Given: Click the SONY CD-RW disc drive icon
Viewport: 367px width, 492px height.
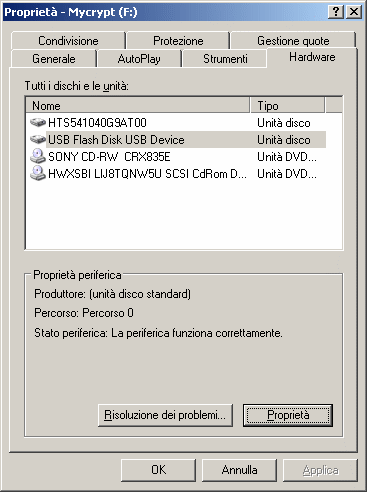Looking at the screenshot, I should click(x=38, y=156).
